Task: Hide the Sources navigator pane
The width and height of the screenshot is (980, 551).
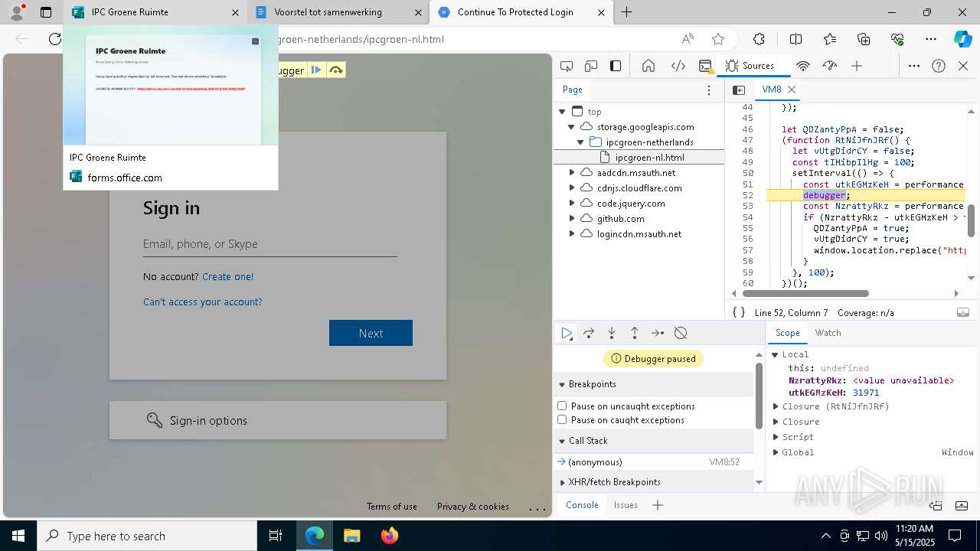Action: pos(739,90)
